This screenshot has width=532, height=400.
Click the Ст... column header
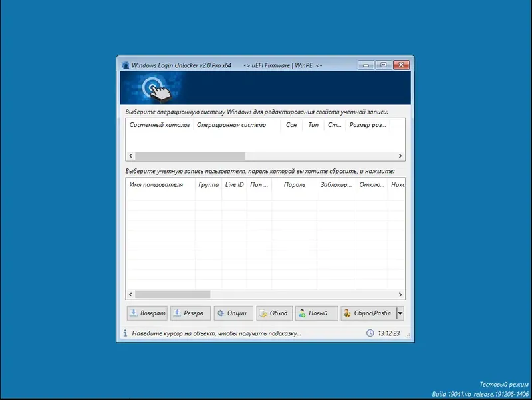334,125
